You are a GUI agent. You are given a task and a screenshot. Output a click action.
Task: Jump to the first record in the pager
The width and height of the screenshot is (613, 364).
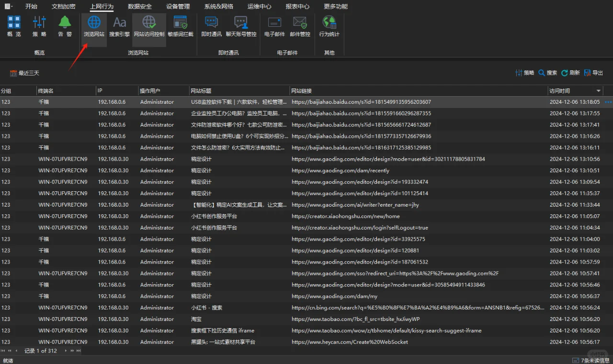tap(3, 351)
